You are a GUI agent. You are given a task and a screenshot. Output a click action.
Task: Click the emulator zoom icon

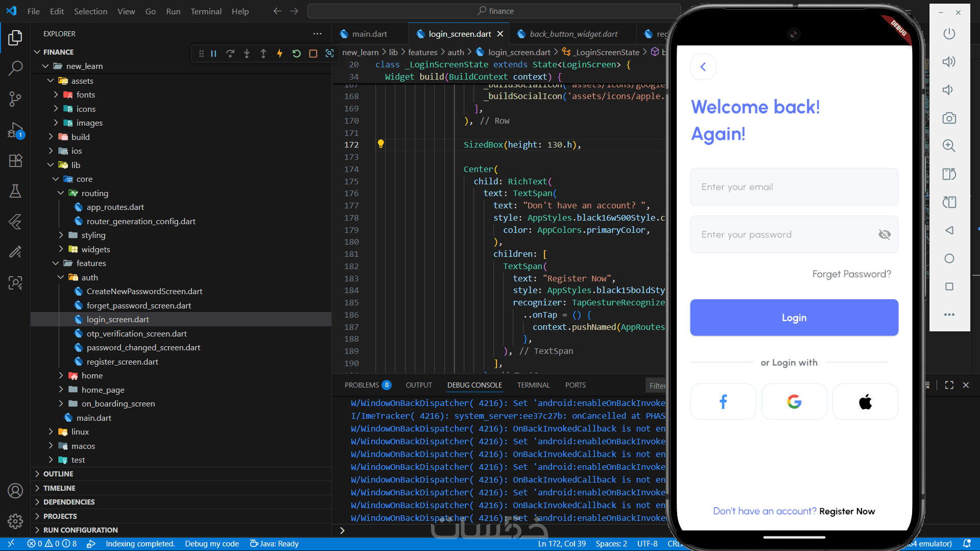[949, 146]
